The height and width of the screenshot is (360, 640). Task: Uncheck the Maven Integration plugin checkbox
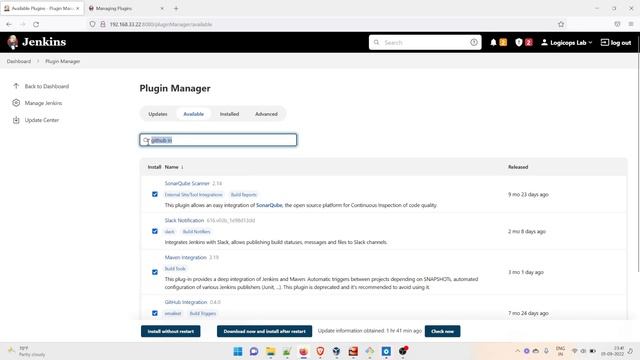point(155,272)
